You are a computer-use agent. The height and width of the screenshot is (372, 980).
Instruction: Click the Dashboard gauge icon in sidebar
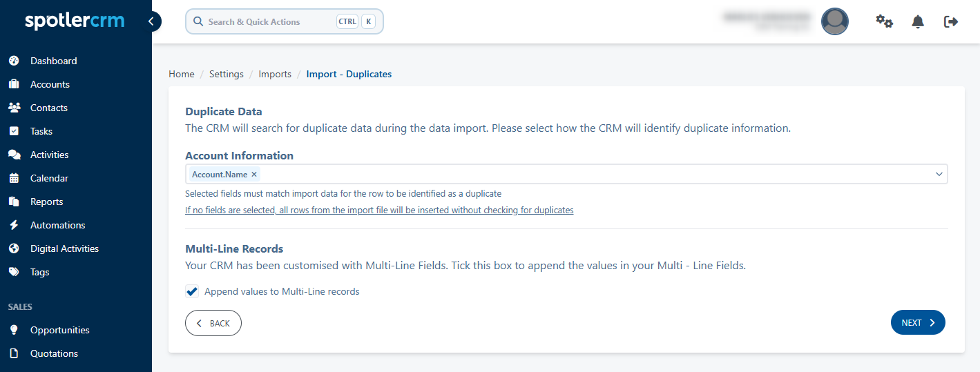tap(14, 61)
